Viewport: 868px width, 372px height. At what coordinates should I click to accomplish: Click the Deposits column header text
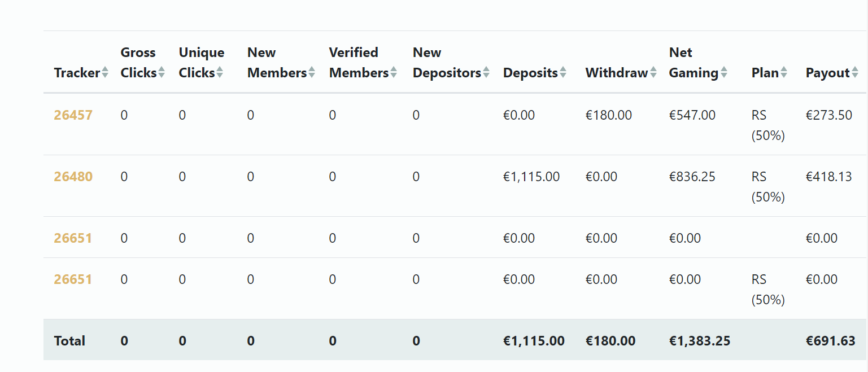530,73
